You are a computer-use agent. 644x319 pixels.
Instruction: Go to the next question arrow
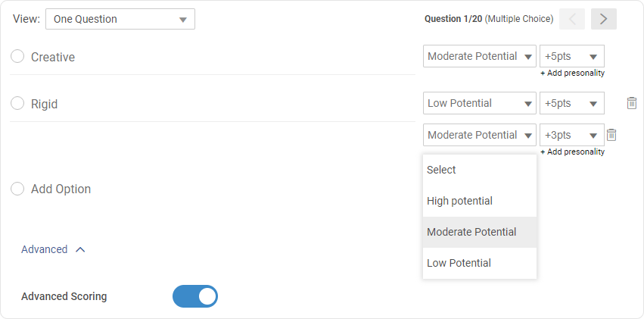(603, 19)
